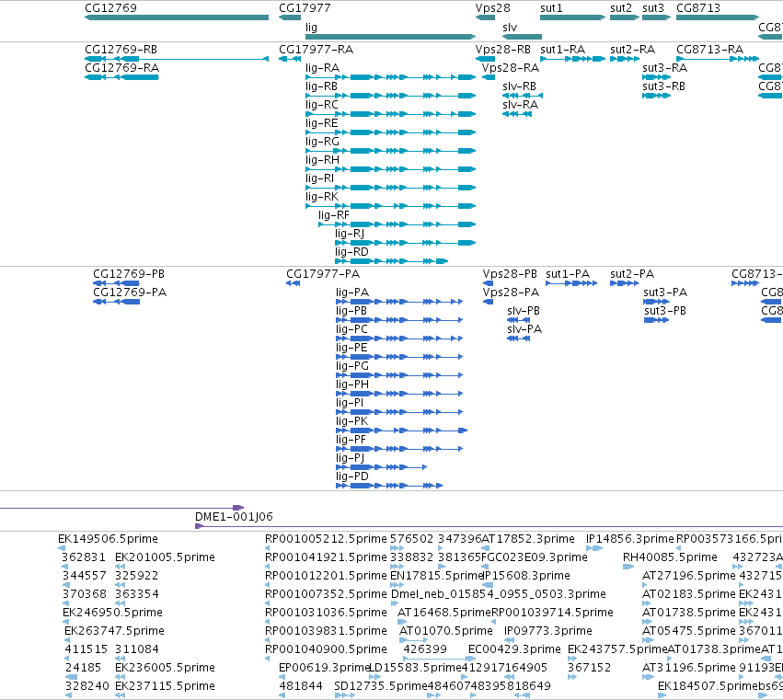
Task: Select the CG12769 gene bar
Action: [x=177, y=17]
